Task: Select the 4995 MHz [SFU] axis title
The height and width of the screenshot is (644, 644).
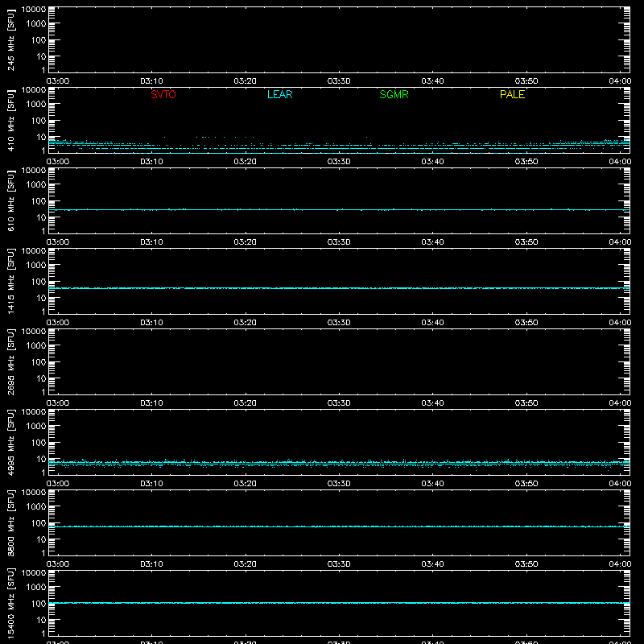Action: (x=10, y=443)
